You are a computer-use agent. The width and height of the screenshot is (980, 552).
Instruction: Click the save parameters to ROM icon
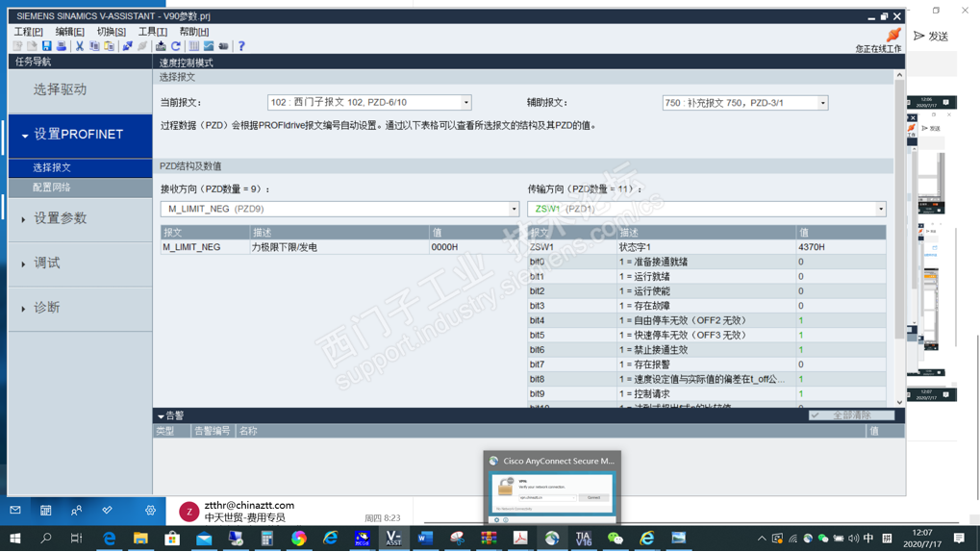(161, 46)
